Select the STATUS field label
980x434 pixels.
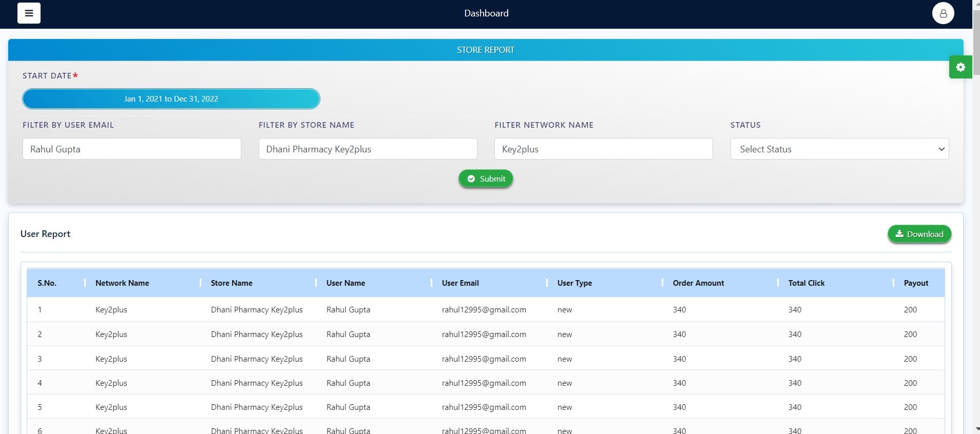tap(745, 125)
